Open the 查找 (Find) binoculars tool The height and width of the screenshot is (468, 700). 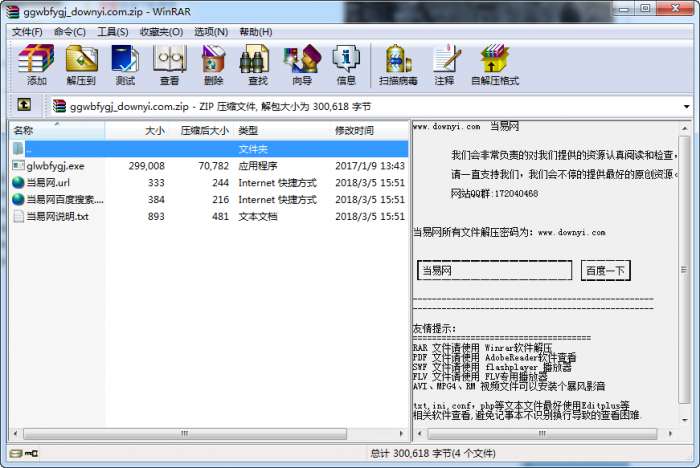pos(258,65)
